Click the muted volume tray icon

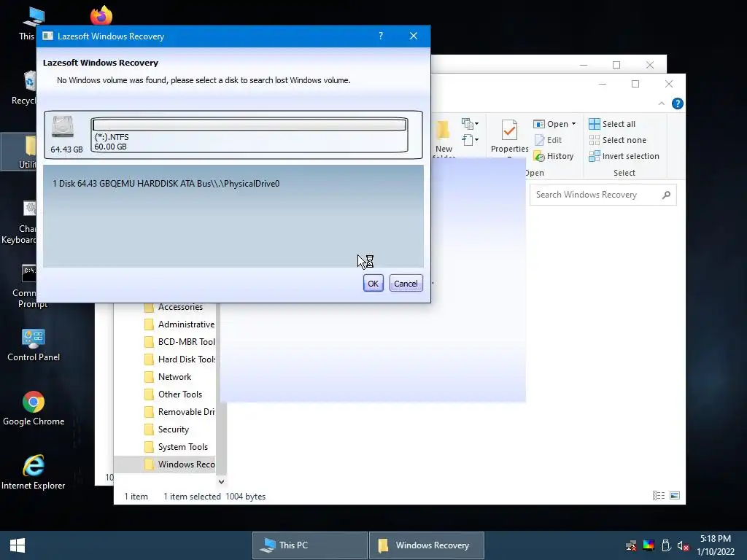(683, 545)
